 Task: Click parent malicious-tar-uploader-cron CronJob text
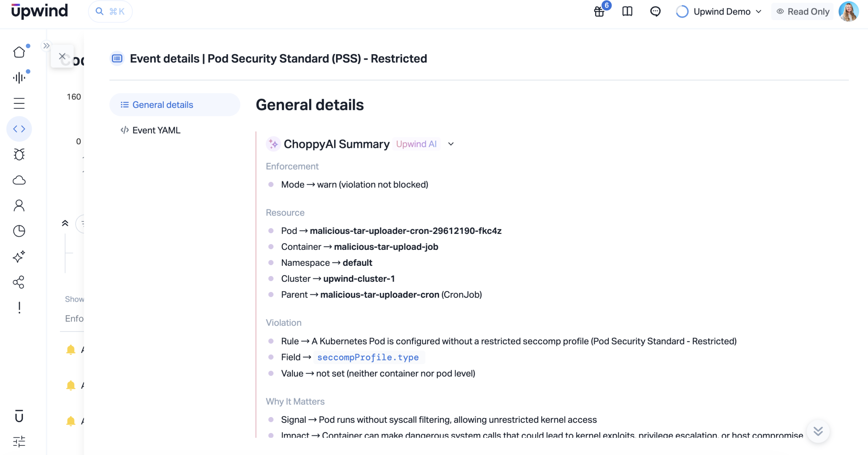(x=401, y=295)
